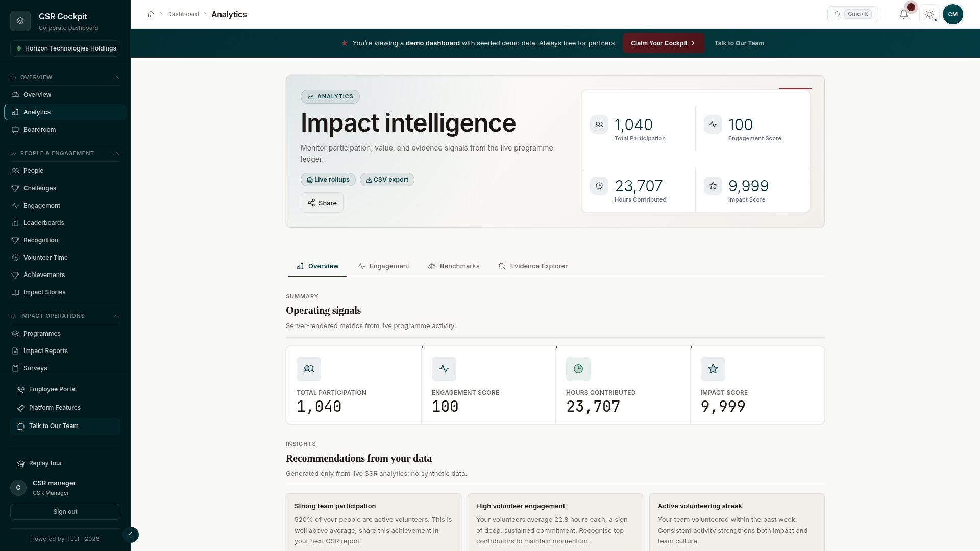Viewport: 980px width, 551px height.
Task: Click the Share button
Action: coord(322,203)
